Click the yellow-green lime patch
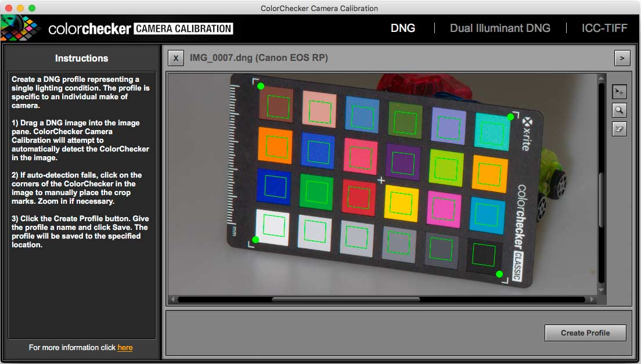Image resolution: width=641 pixels, height=364 pixels. click(x=446, y=168)
